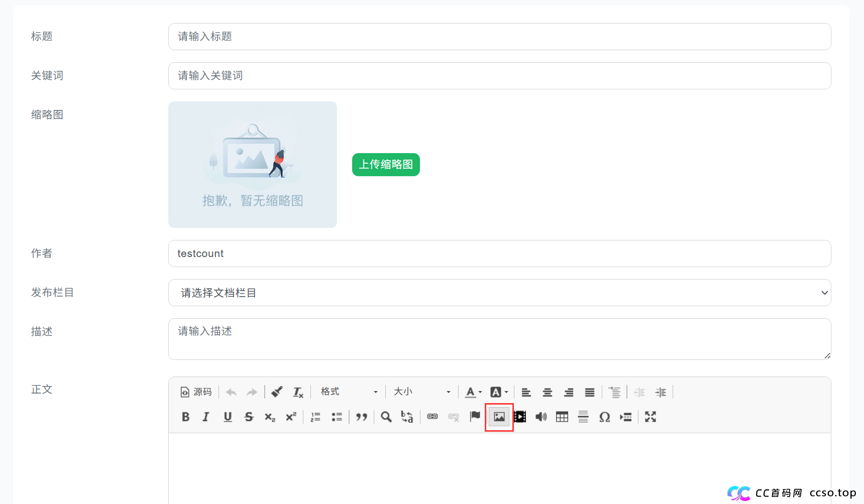
Task: Open the 大小 font size dropdown
Action: (x=421, y=392)
